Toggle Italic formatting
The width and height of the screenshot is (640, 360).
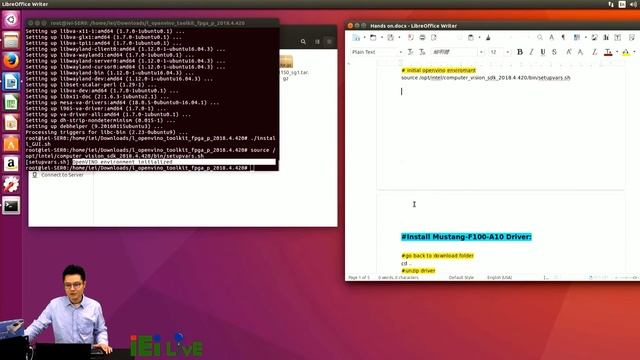point(531,52)
